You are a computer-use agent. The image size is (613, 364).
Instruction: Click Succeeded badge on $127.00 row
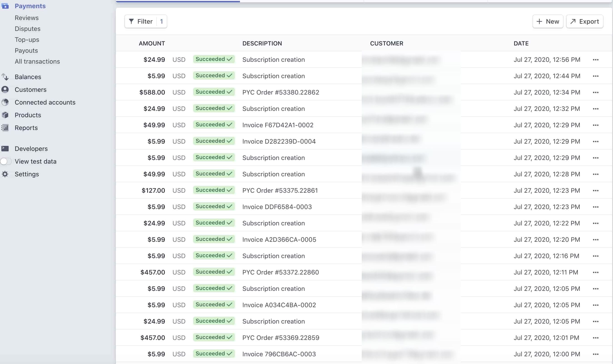point(214,190)
